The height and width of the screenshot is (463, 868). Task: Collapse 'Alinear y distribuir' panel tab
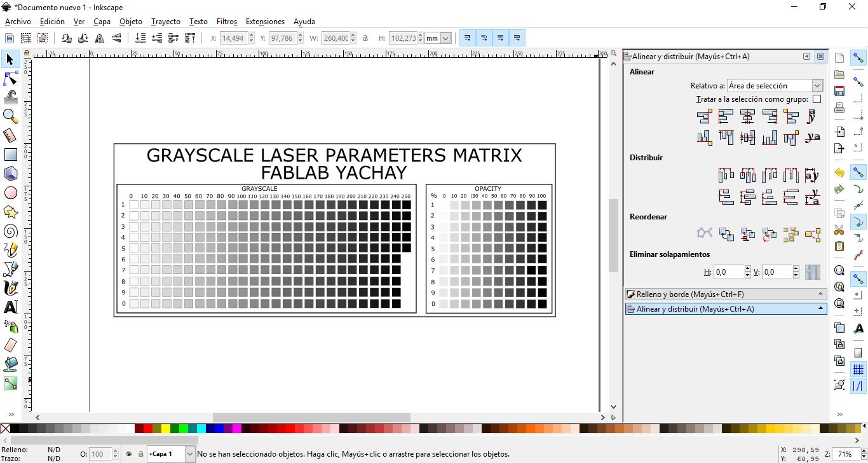(x=726, y=309)
